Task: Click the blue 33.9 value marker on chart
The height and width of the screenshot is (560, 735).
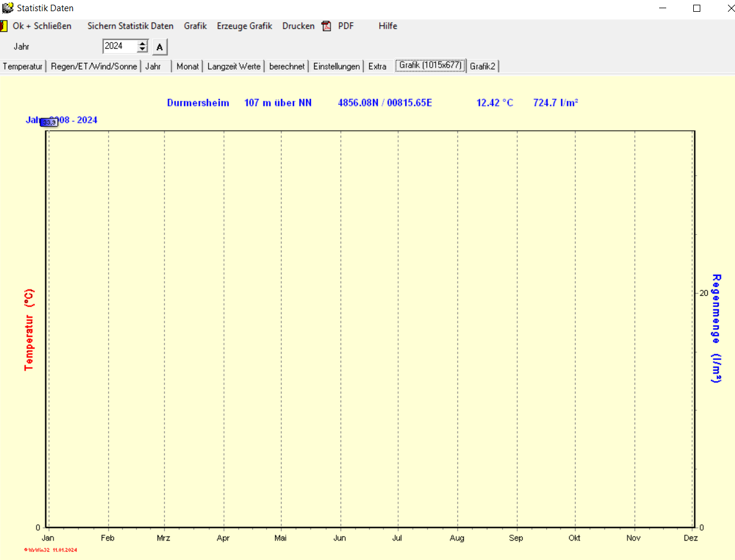Action: pyautogui.click(x=48, y=122)
